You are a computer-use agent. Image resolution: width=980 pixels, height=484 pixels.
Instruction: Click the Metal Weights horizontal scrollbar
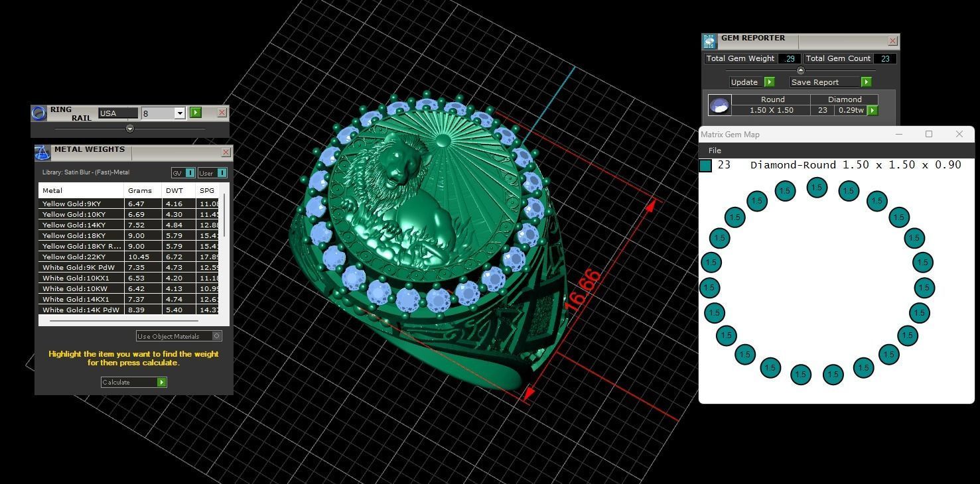coord(123,321)
